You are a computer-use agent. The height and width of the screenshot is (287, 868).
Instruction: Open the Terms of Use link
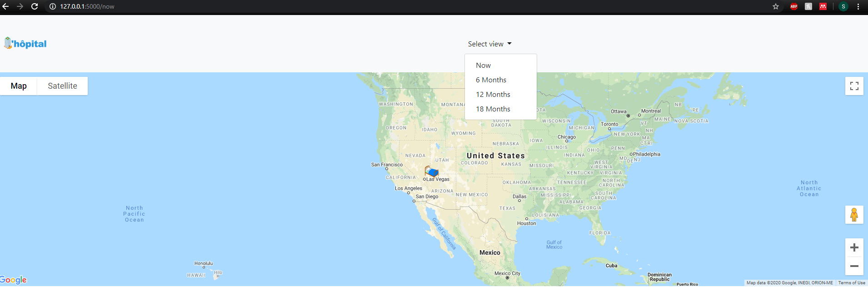[852, 283]
